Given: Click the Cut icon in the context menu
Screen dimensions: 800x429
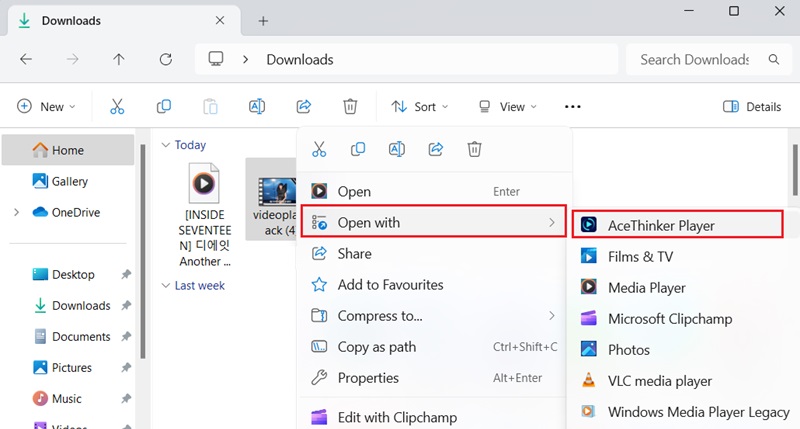Looking at the screenshot, I should tap(319, 149).
